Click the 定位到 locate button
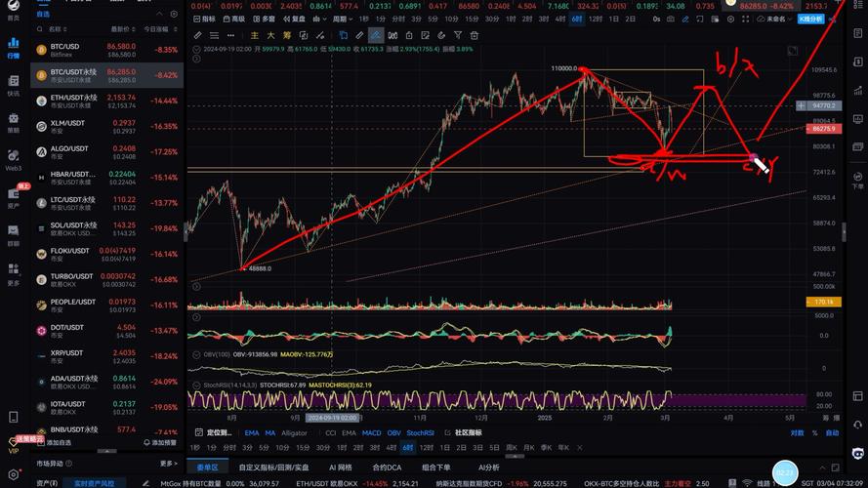The width and height of the screenshot is (868, 488). 214,432
